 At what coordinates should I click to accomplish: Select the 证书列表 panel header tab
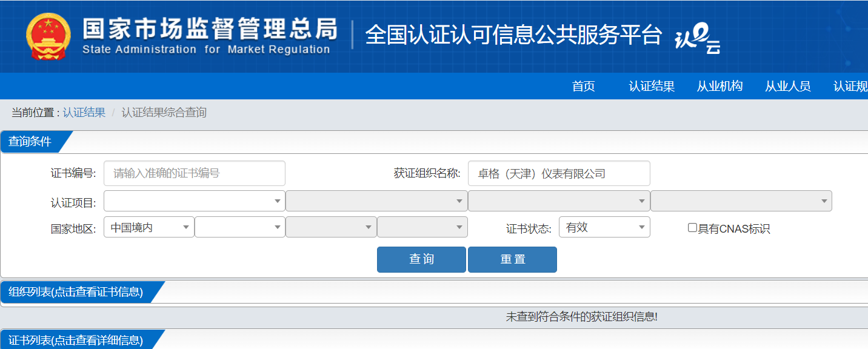click(x=77, y=340)
